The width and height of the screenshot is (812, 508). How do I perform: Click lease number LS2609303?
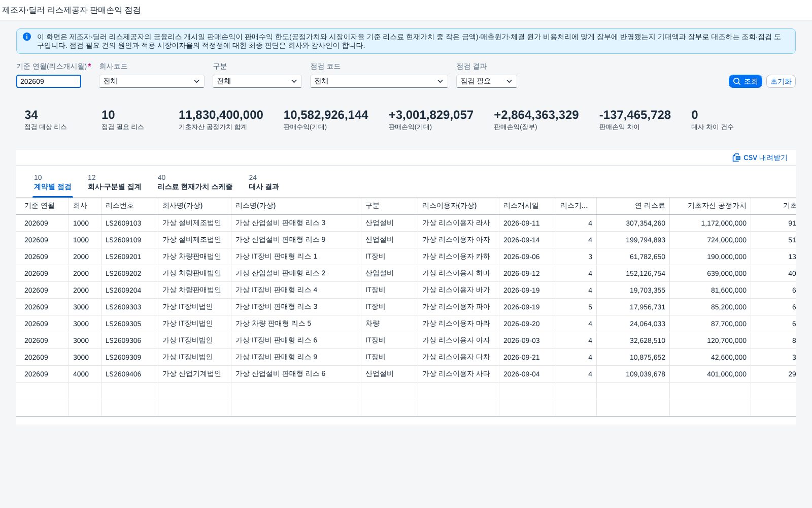(129, 307)
